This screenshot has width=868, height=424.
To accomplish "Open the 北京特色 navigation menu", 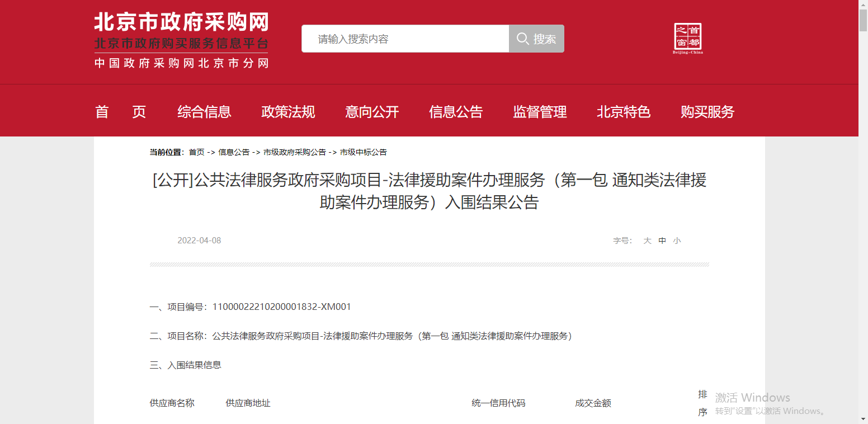I will pos(624,112).
